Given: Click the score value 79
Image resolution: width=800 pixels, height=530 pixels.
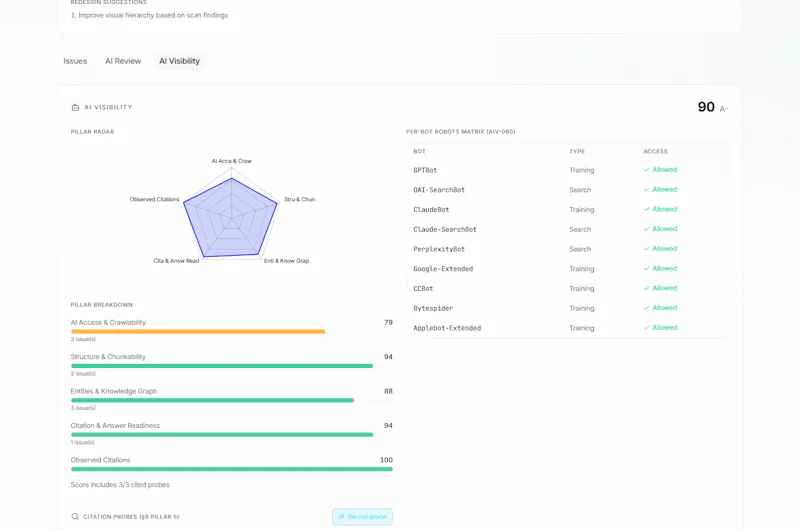Looking at the screenshot, I should pos(388,322).
